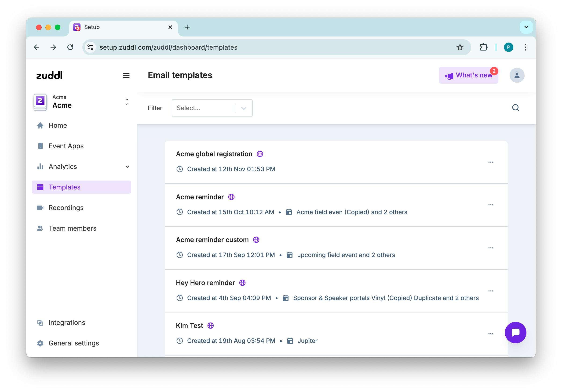Click the browser address bar

click(269, 47)
